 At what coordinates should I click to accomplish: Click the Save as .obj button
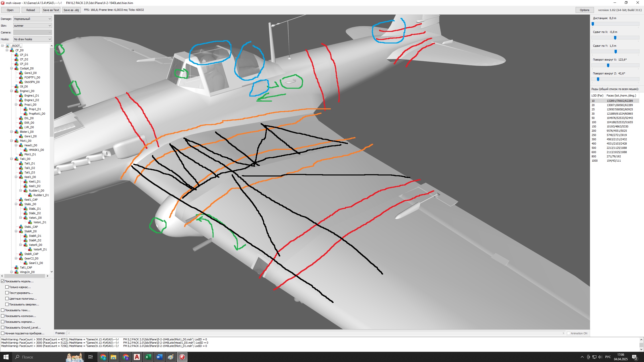[71, 10]
